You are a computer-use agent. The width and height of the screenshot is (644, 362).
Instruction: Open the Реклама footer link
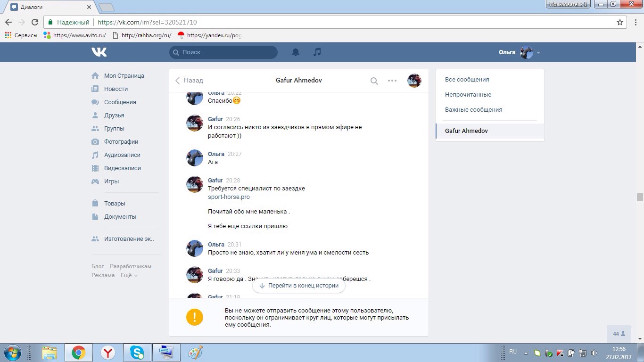click(x=103, y=275)
